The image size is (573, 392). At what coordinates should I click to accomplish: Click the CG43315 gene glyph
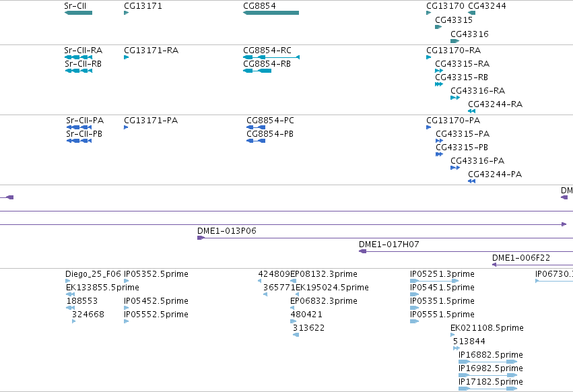438,27
